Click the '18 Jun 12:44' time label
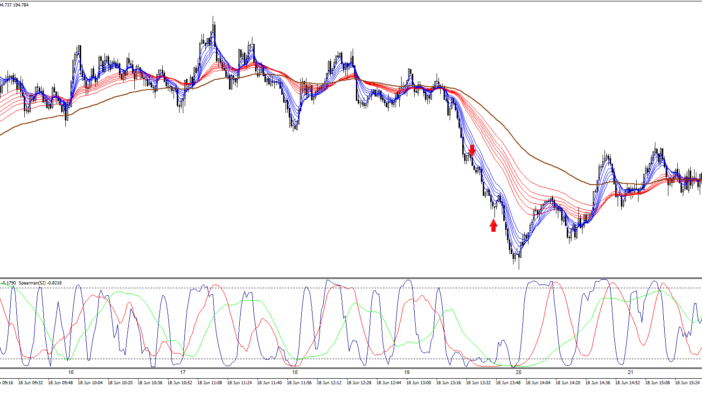This screenshot has height=395, width=702. click(x=389, y=383)
